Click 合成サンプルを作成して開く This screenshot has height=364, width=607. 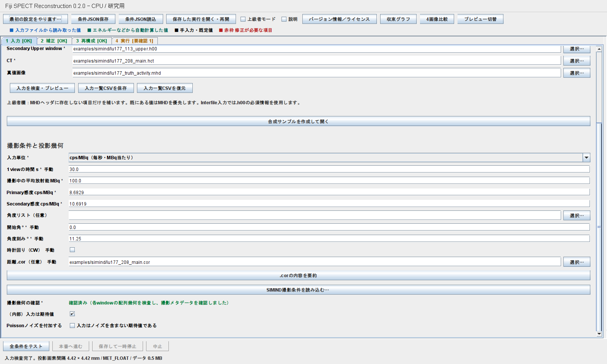(298, 121)
